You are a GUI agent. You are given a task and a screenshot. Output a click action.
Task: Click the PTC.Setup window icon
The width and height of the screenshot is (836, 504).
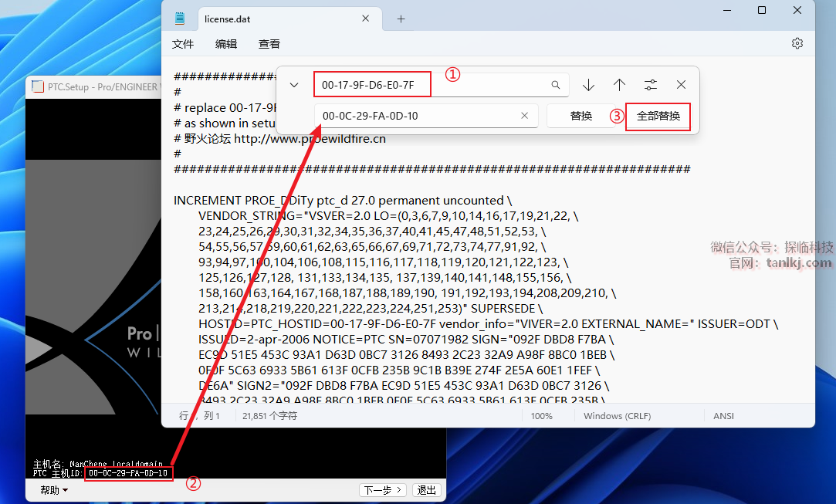click(x=38, y=86)
